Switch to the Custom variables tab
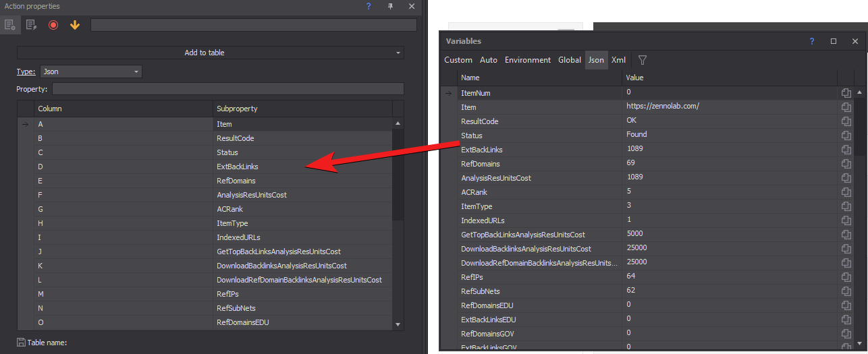This screenshot has width=868, height=354. click(x=458, y=60)
